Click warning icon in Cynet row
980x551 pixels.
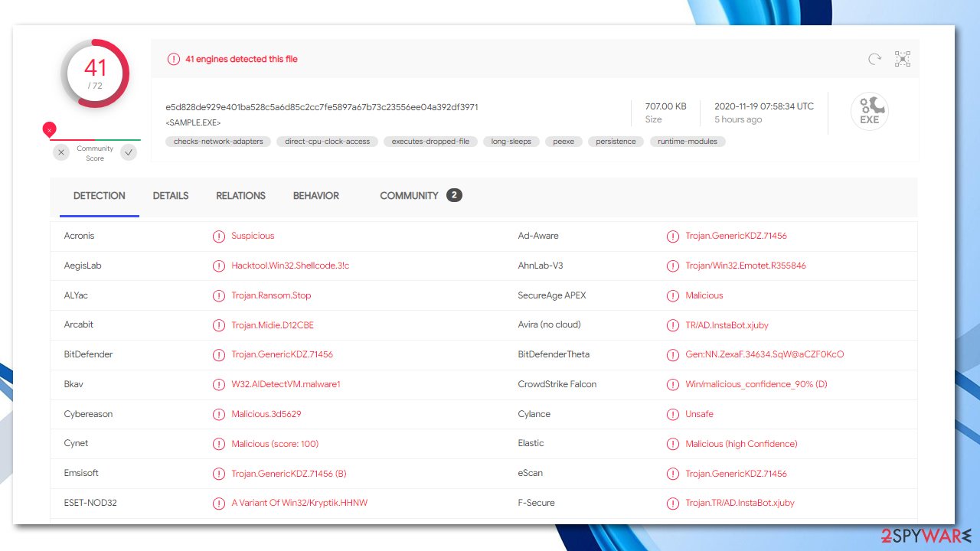[x=219, y=444]
